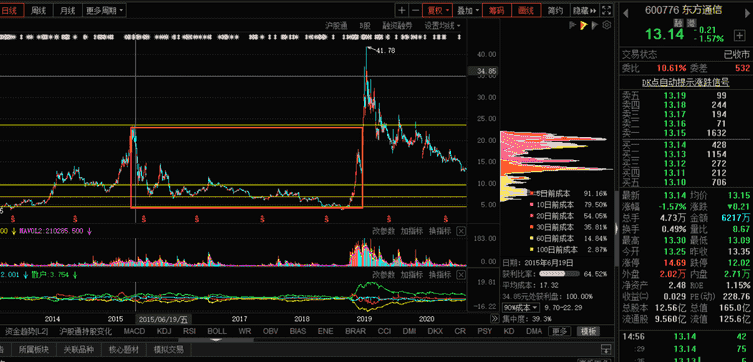Select the yellow-red flame chip display icon
The height and width of the screenshot is (362, 753).
[584, 25]
